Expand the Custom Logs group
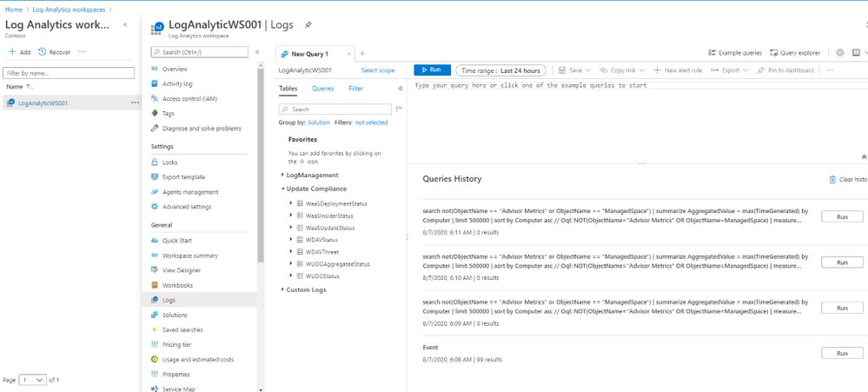Viewport: 868px width, 392px height. [282, 289]
